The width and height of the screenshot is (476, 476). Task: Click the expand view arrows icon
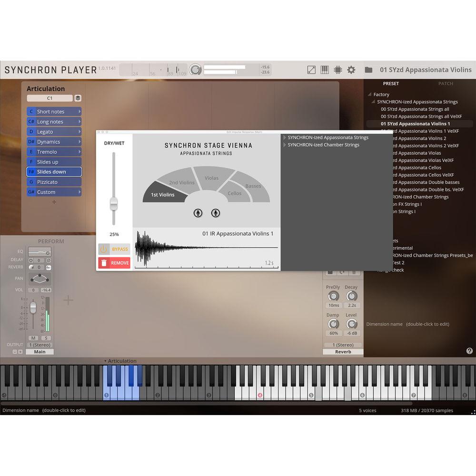(x=311, y=69)
